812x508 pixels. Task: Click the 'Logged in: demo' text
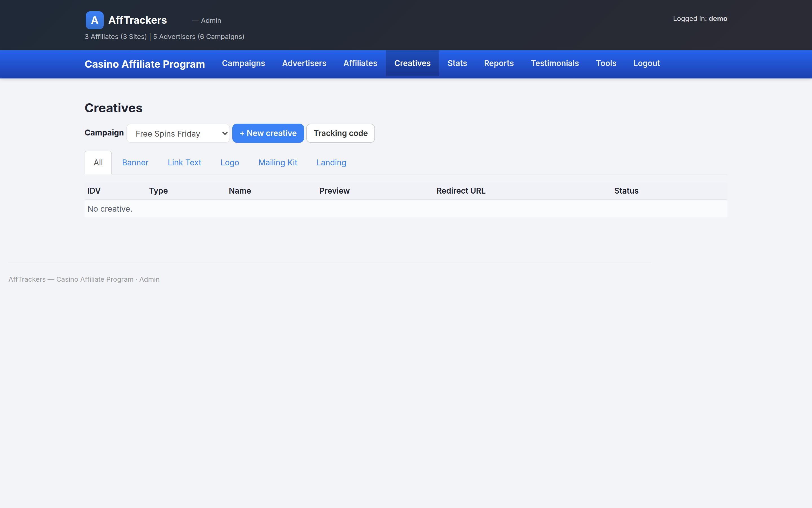point(700,19)
